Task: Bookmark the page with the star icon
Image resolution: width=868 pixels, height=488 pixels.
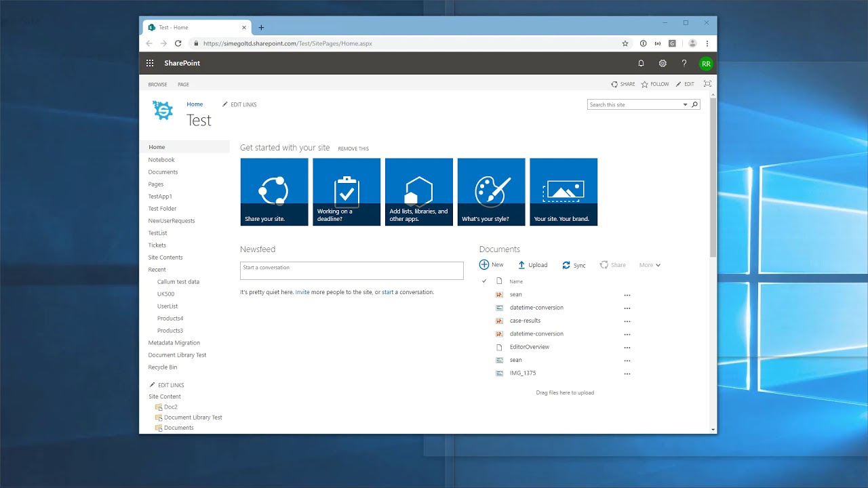Action: [625, 43]
